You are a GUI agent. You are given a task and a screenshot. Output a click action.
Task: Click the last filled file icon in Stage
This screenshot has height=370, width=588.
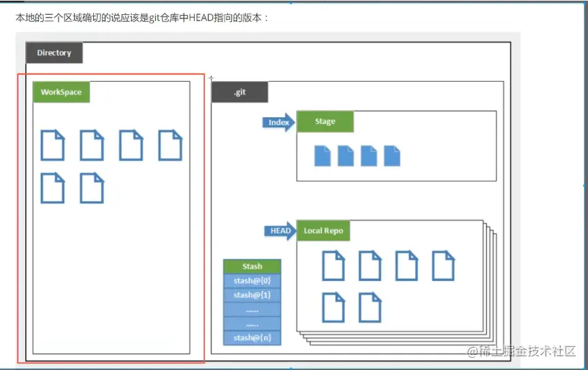(x=392, y=156)
